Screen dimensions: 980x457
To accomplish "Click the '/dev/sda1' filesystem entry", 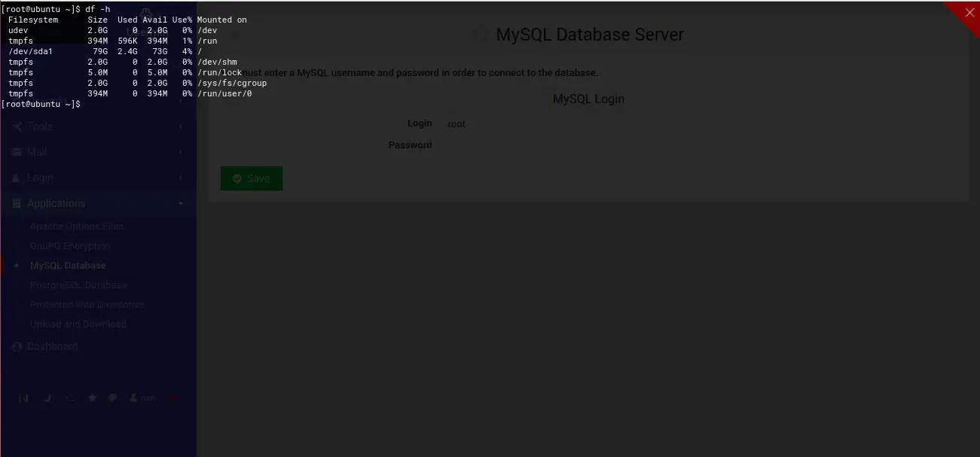I will click(x=31, y=51).
